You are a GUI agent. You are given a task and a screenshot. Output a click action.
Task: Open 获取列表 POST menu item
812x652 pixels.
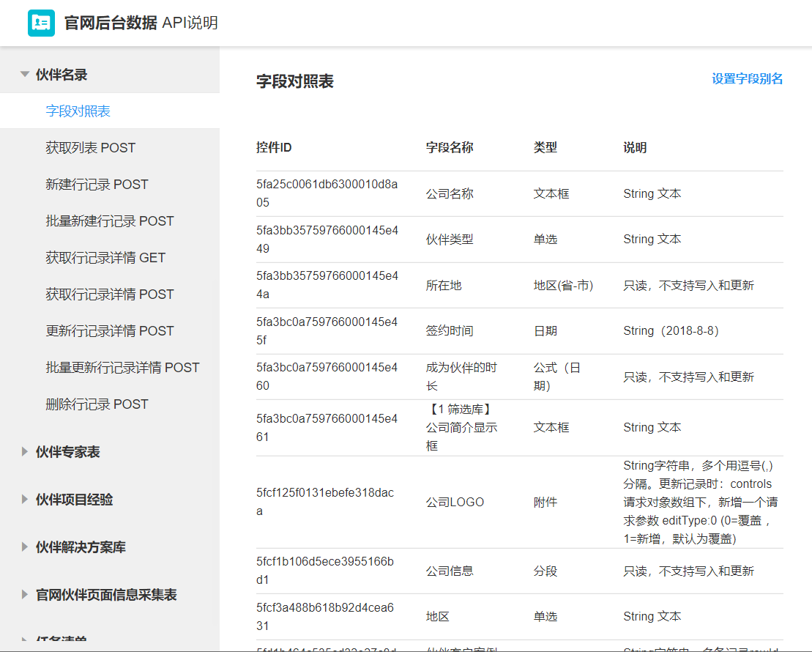91,148
